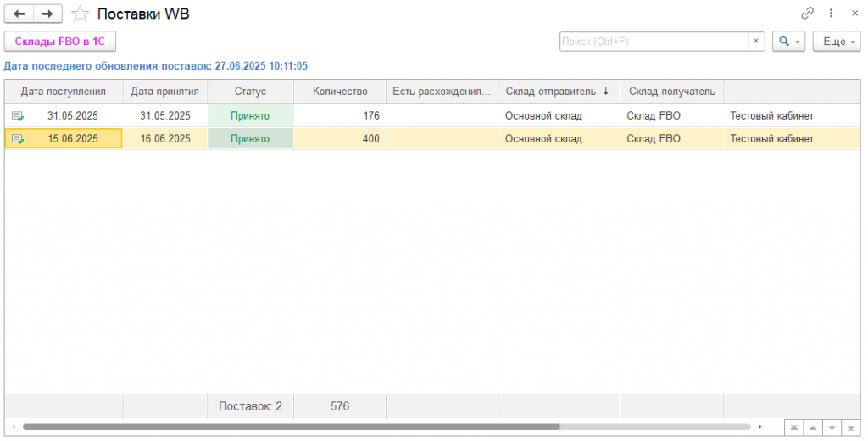Open the magnifier search dropdown
The width and height of the screenshot is (868, 441).
[x=789, y=42]
